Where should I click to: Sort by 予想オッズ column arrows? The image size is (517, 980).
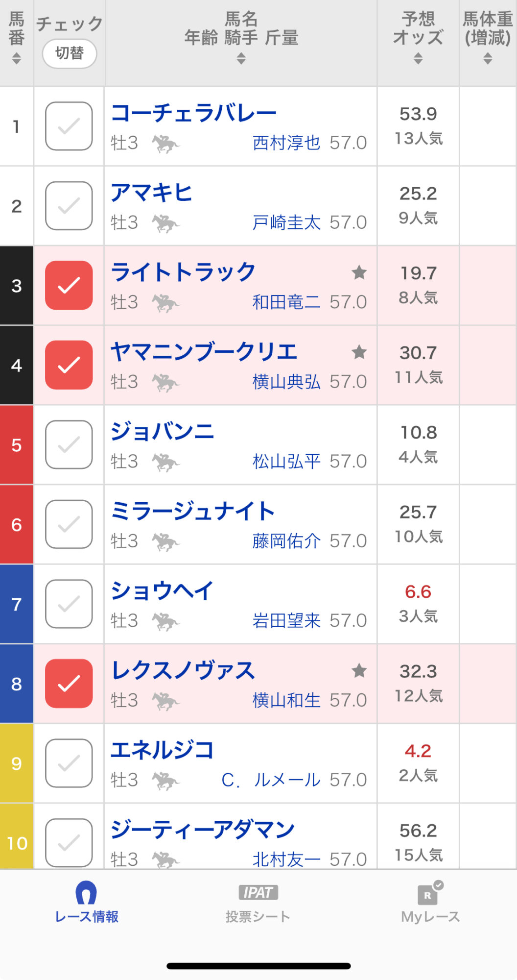click(418, 58)
